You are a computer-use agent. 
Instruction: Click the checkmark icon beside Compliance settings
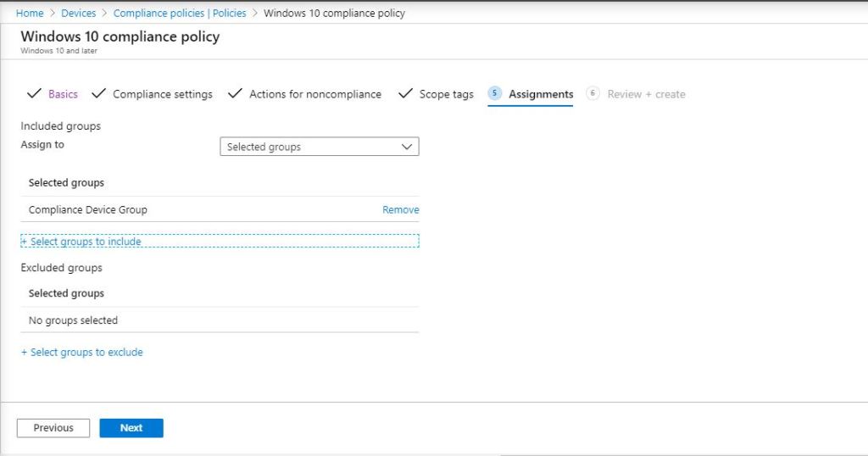coord(98,94)
